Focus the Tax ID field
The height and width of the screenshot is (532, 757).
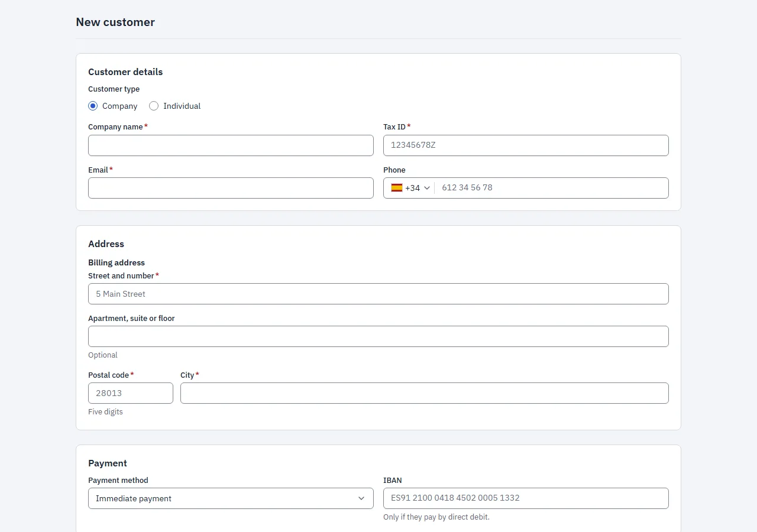click(x=526, y=145)
